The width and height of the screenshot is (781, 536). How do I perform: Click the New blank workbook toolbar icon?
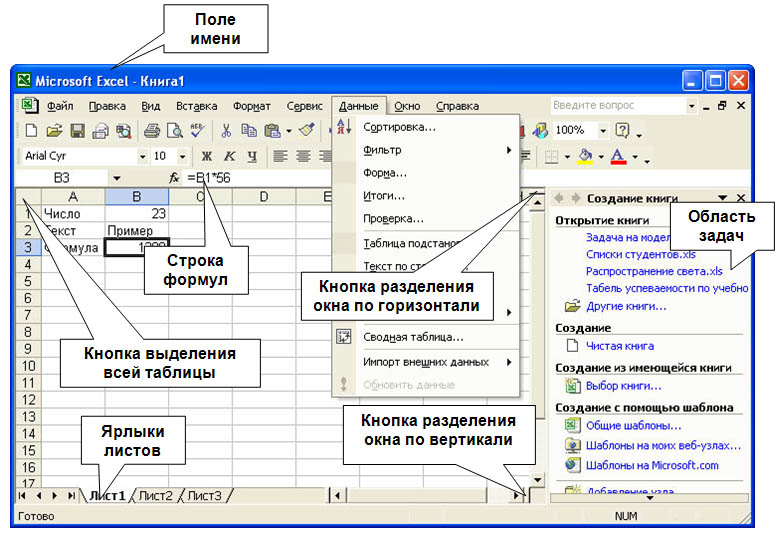click(x=31, y=130)
